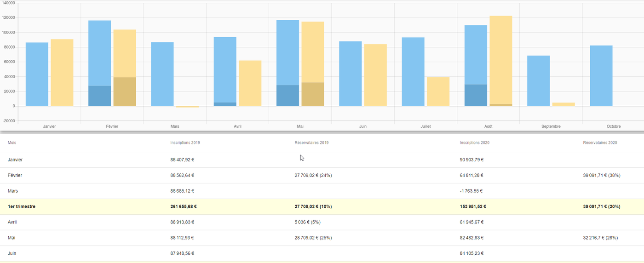Click dark blue segment of Février bar
The image size is (644, 263).
coord(99,96)
